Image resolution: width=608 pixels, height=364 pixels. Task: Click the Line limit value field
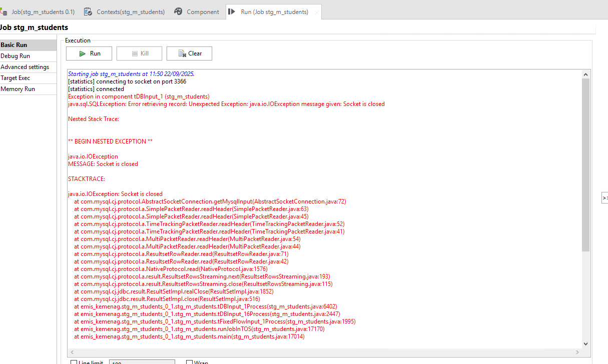point(142,362)
